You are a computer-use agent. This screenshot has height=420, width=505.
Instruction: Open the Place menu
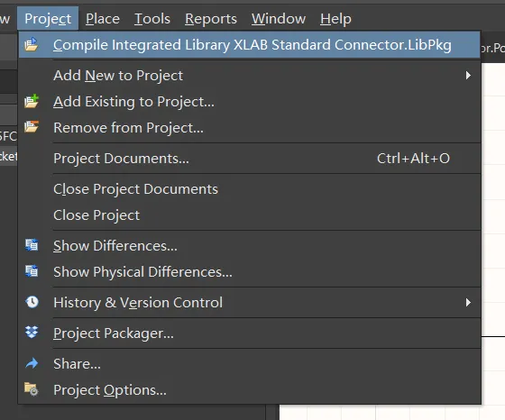coord(103,19)
